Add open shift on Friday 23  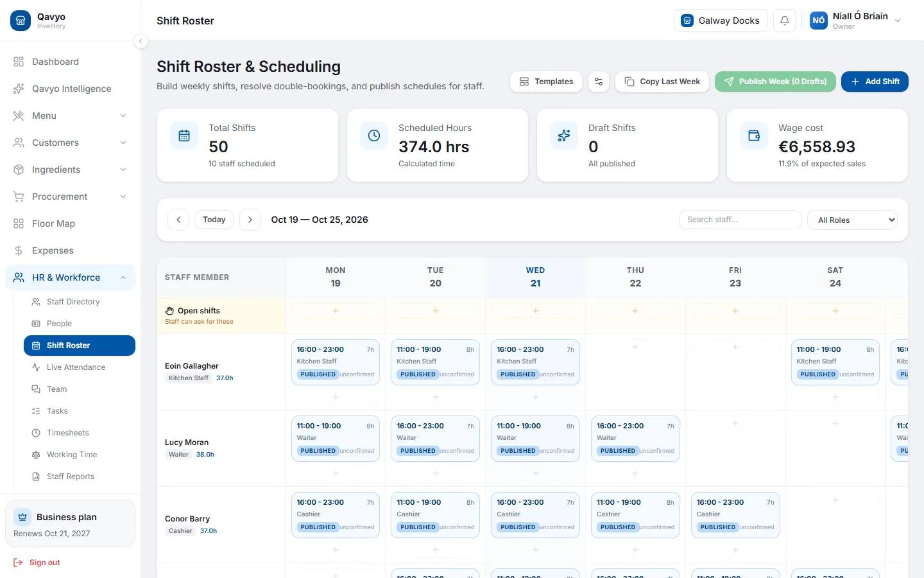(735, 311)
